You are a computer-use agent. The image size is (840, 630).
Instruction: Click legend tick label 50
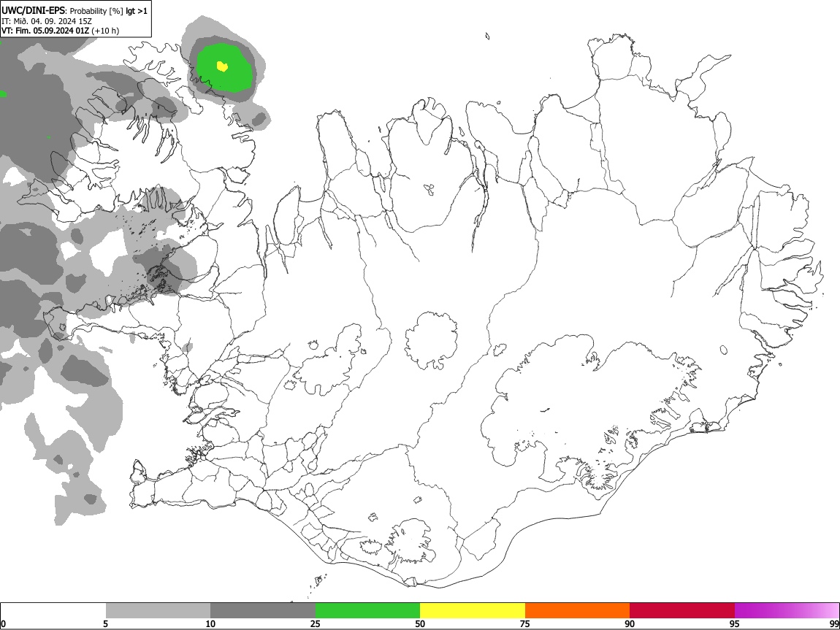tap(420, 624)
